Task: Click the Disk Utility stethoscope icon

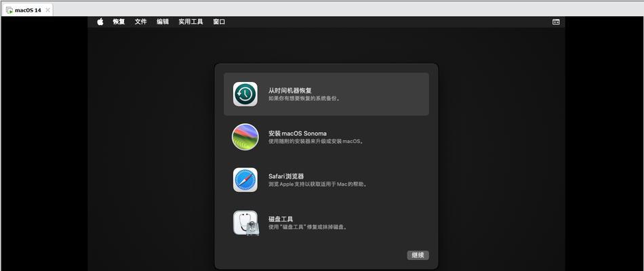Action: coord(246,223)
